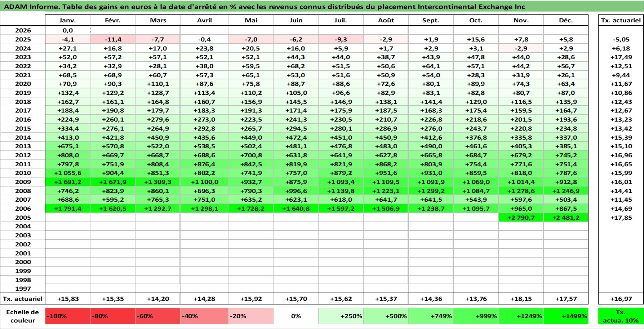
Task: Select the -20% pink color scale swatch
Action: click(x=251, y=316)
